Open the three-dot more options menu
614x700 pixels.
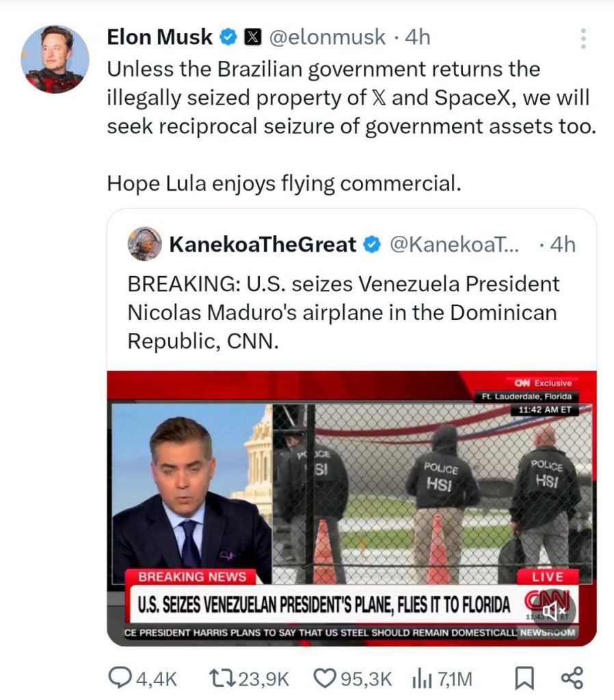click(583, 39)
